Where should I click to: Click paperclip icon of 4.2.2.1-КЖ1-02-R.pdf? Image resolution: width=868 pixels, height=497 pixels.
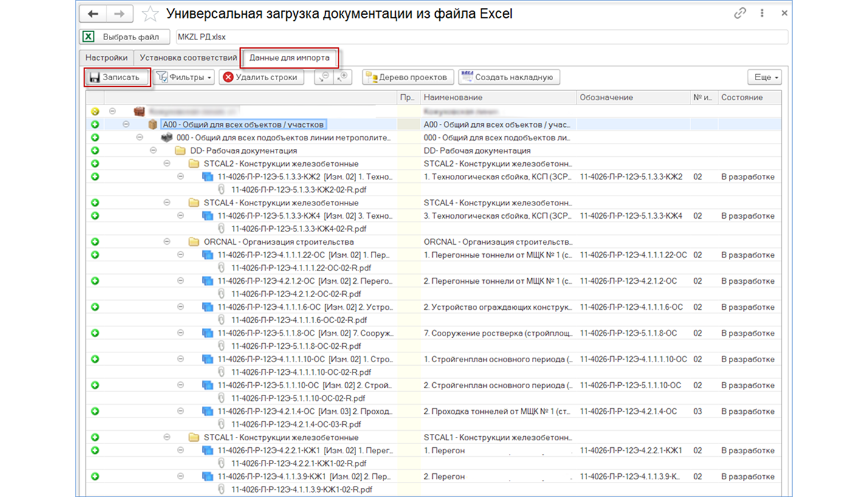tap(221, 464)
